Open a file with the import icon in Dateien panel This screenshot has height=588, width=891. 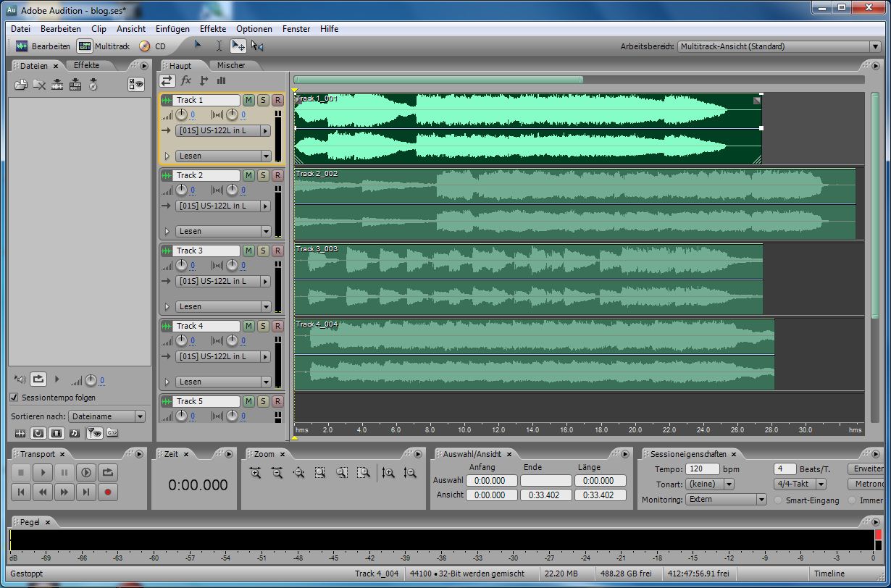click(20, 84)
